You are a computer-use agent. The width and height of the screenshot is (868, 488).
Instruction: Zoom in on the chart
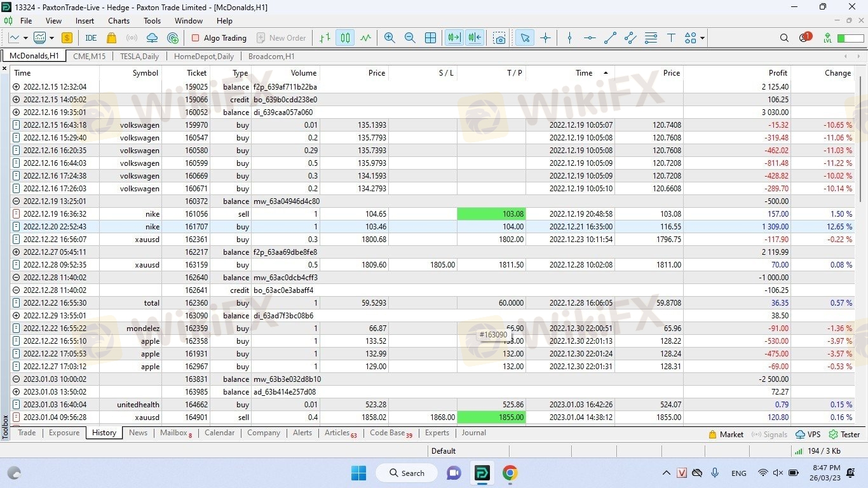pyautogui.click(x=390, y=38)
